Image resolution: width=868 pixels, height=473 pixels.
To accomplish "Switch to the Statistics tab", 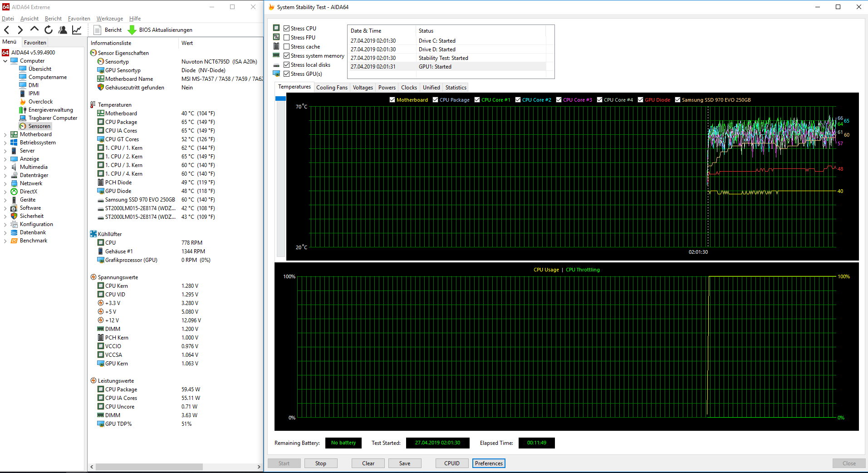I will coord(456,88).
